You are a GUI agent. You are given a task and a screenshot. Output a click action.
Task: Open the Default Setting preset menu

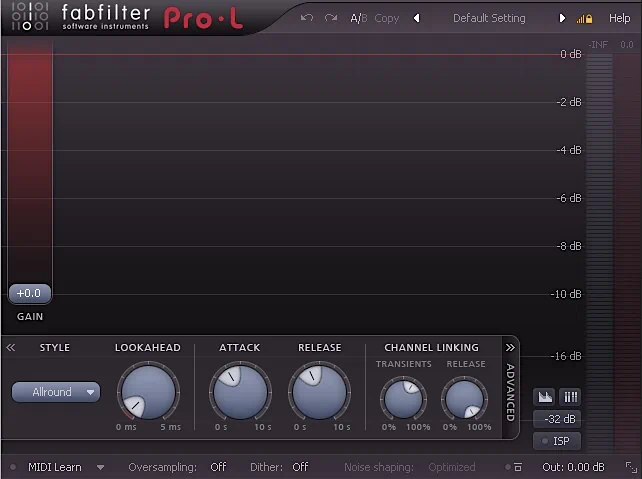pyautogui.click(x=489, y=18)
